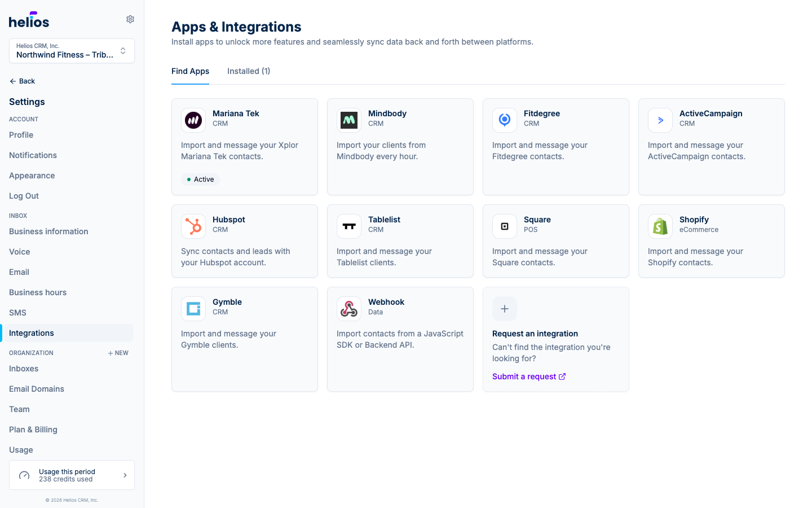The height and width of the screenshot is (508, 812).
Task: Click the Square app icon
Action: click(505, 226)
